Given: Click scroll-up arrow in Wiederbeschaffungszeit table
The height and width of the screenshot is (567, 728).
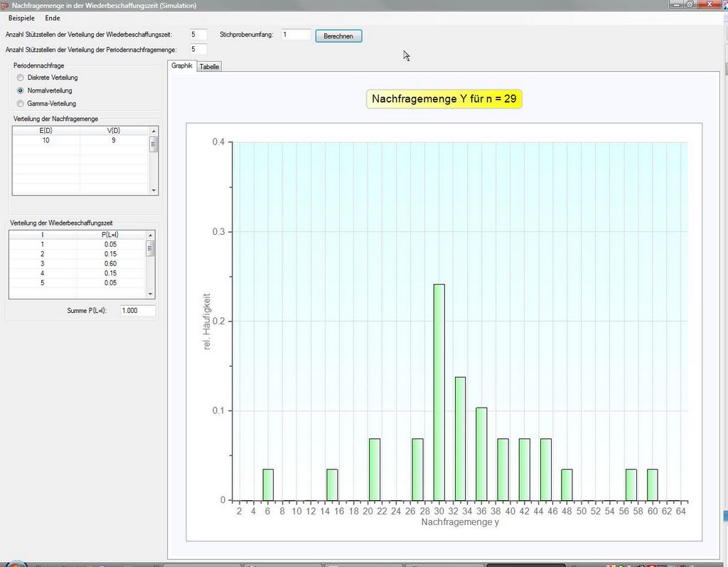Looking at the screenshot, I should (x=150, y=235).
